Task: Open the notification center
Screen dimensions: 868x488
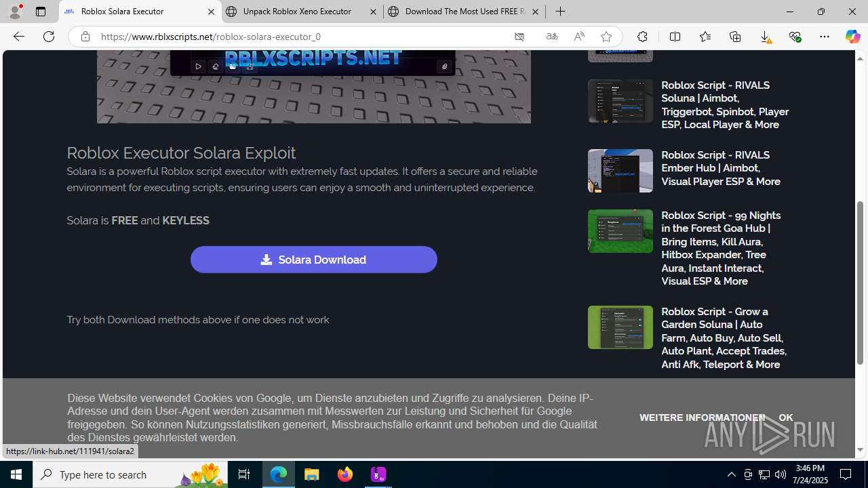Action: pyautogui.click(x=846, y=474)
